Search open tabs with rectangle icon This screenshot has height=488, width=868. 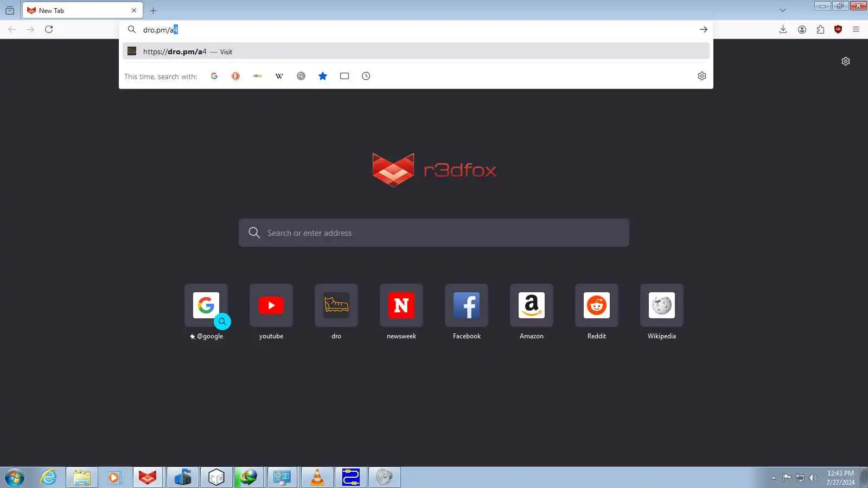[344, 76]
